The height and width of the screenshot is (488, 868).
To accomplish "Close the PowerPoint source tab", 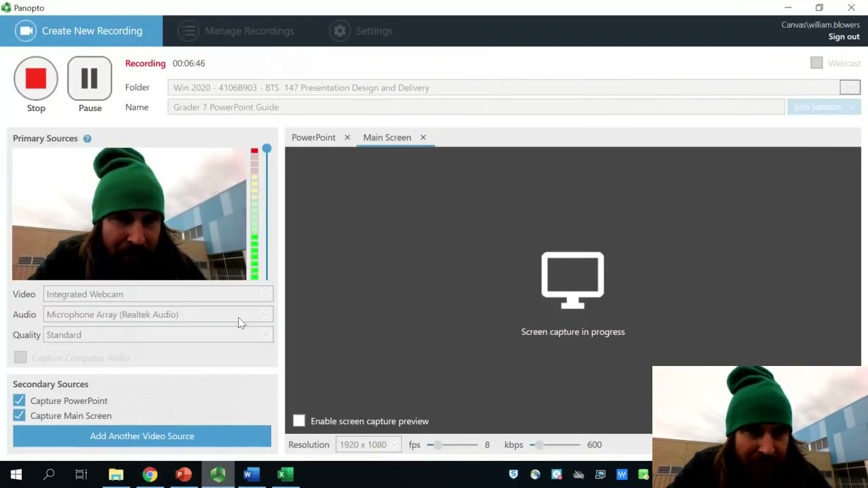I will click(x=347, y=138).
